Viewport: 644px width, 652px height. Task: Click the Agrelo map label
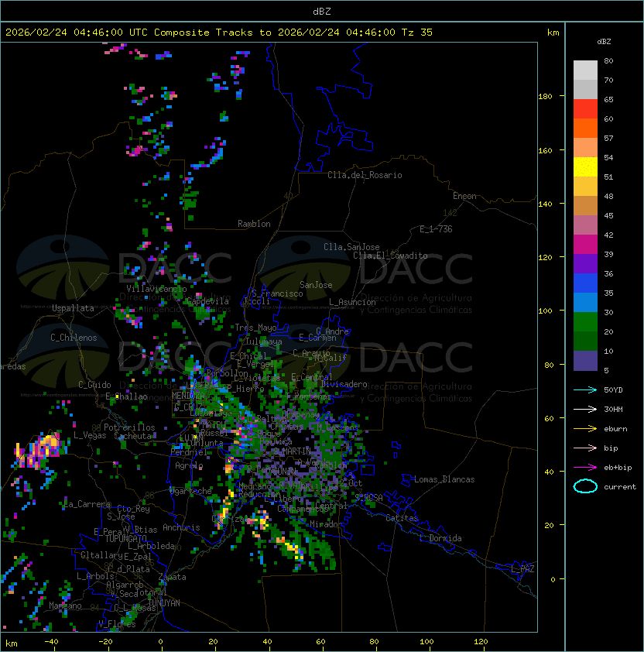pyautogui.click(x=189, y=465)
